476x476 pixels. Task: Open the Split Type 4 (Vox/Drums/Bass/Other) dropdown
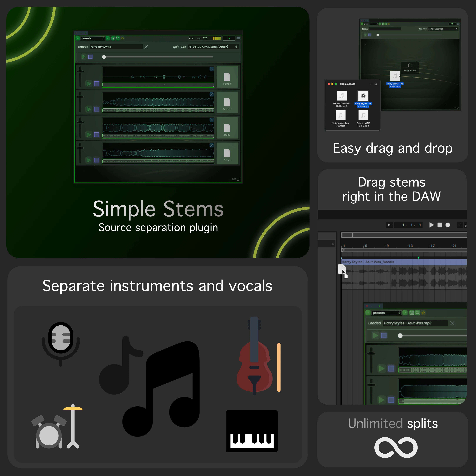213,47
